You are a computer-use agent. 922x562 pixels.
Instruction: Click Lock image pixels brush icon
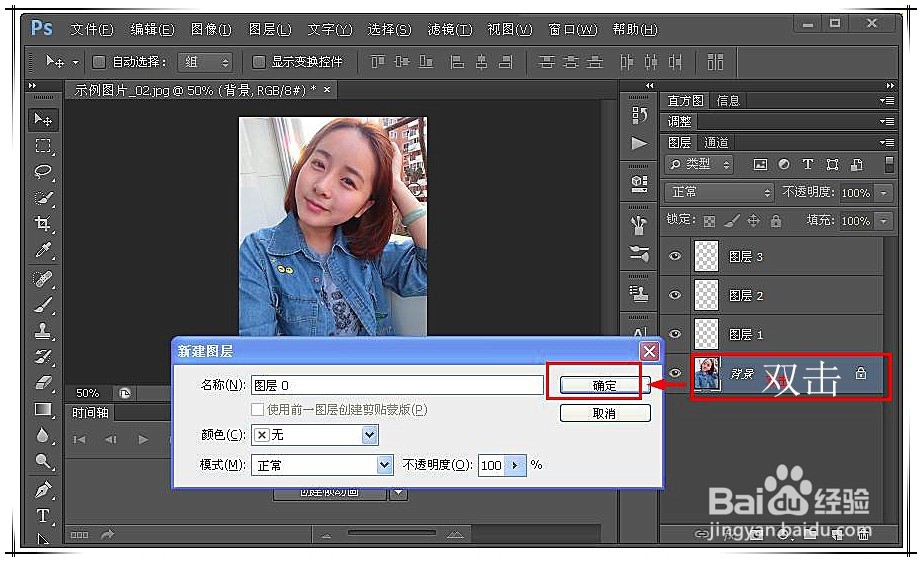pyautogui.click(x=731, y=221)
